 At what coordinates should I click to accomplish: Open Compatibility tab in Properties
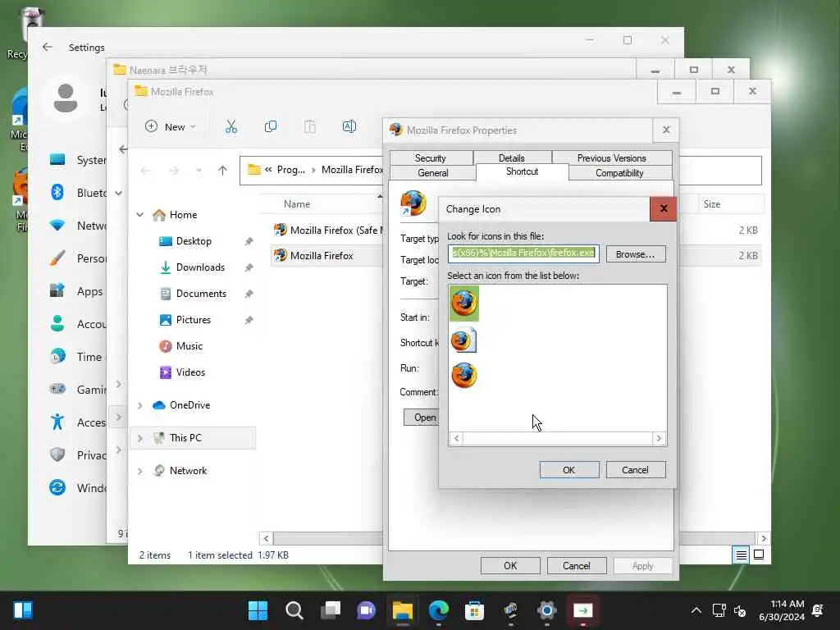click(620, 173)
